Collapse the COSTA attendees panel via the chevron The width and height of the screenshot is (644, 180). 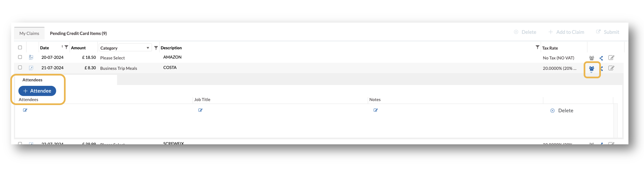(x=592, y=72)
